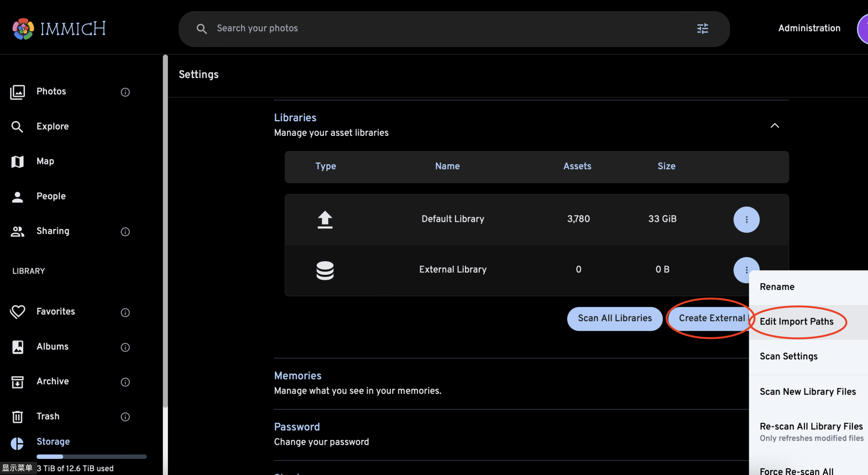Viewport: 868px width, 475px height.
Task: Click the info icon beside Favorites
Action: point(125,313)
